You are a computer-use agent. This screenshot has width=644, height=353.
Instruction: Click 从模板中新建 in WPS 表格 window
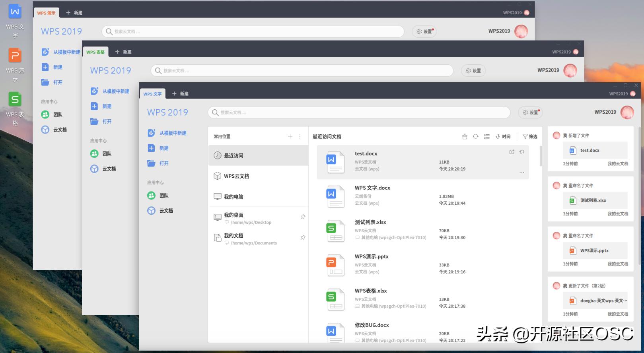point(110,91)
